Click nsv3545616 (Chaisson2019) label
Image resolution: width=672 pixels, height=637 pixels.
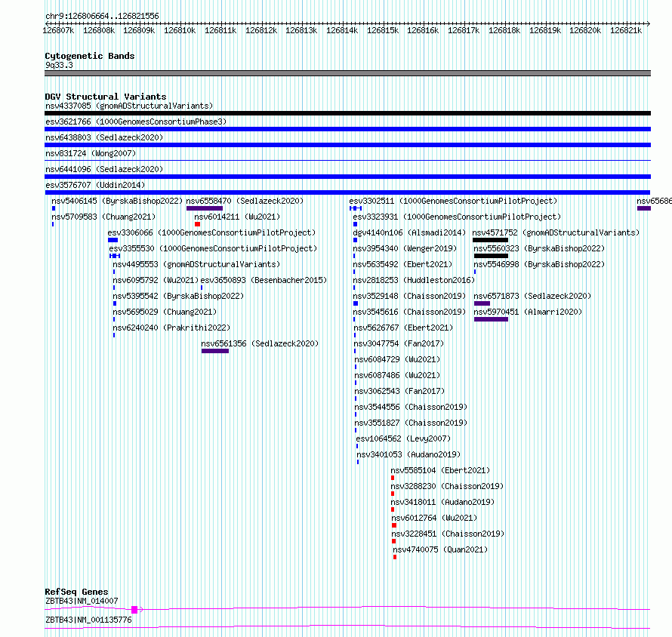click(409, 312)
